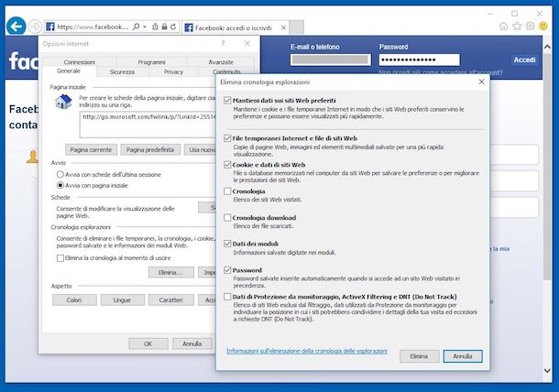Uncheck File temporanei Internet e file di siti Web
Screen dimensions: 559x392
pyautogui.click(x=227, y=138)
